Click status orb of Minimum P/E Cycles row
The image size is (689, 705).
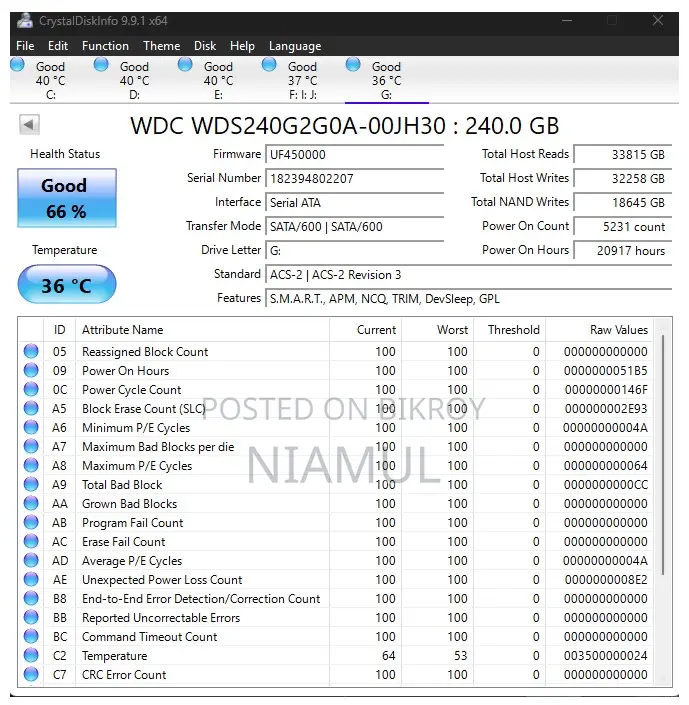(31, 427)
